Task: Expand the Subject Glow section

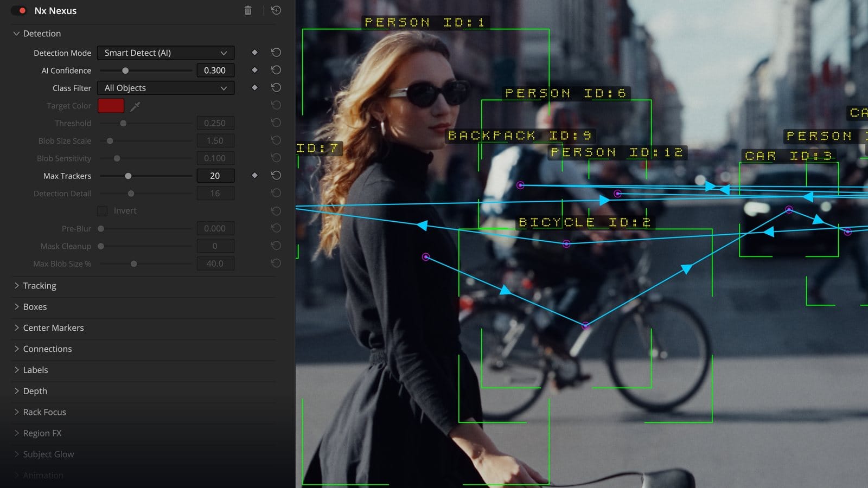Action: pyautogui.click(x=16, y=454)
